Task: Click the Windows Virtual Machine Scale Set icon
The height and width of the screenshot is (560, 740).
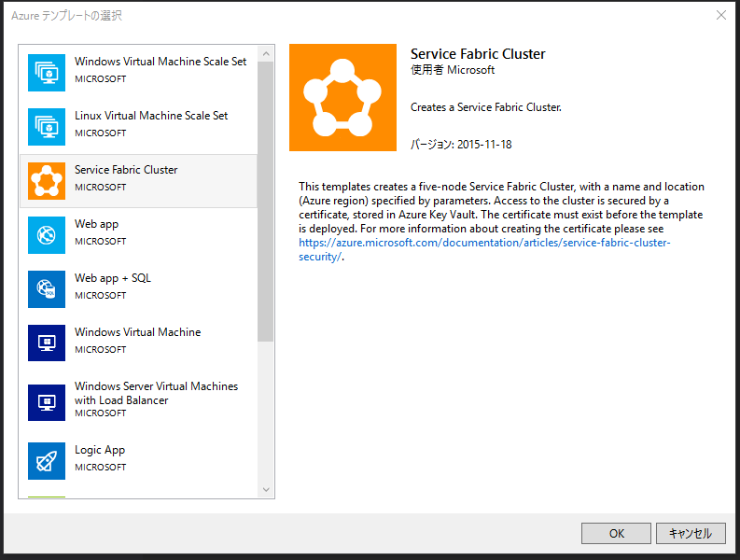Action: 47,73
